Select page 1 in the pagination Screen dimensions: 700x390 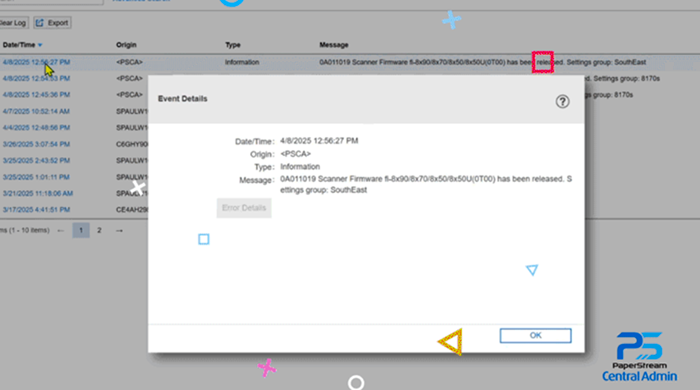pyautogui.click(x=81, y=230)
